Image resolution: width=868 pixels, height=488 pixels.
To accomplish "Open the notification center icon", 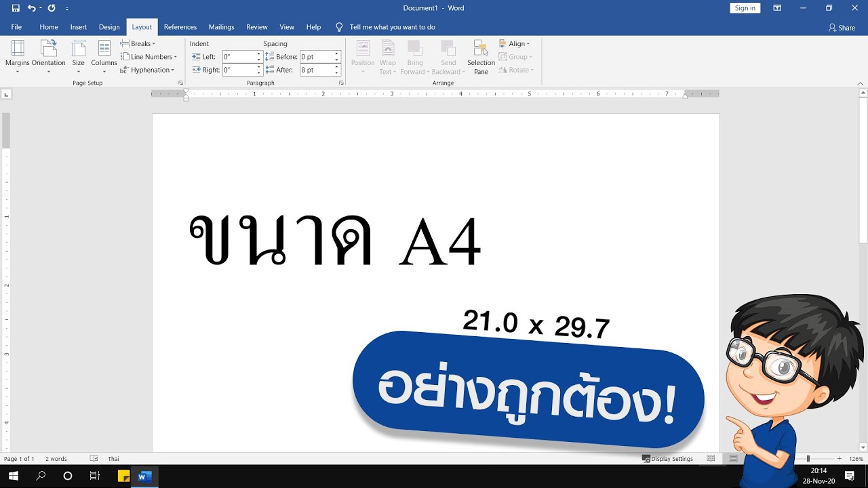I will click(850, 476).
